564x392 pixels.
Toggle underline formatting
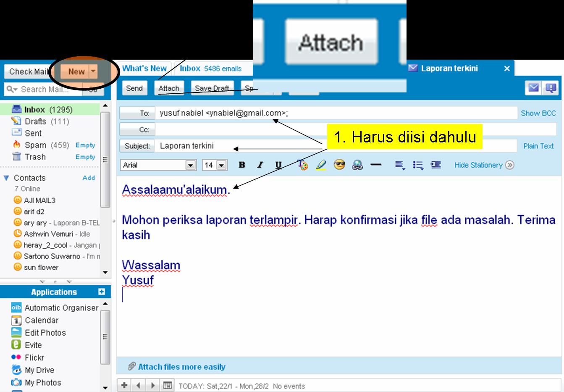278,165
